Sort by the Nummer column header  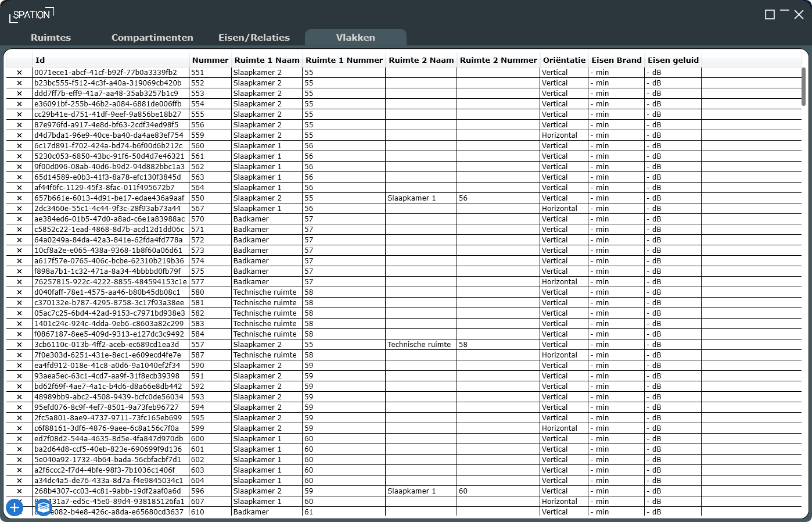[x=210, y=60]
